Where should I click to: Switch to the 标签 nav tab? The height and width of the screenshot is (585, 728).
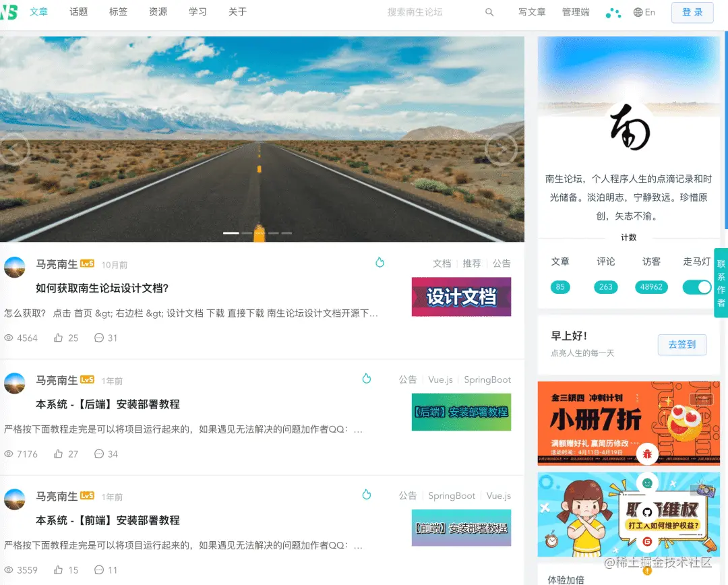pyautogui.click(x=118, y=12)
